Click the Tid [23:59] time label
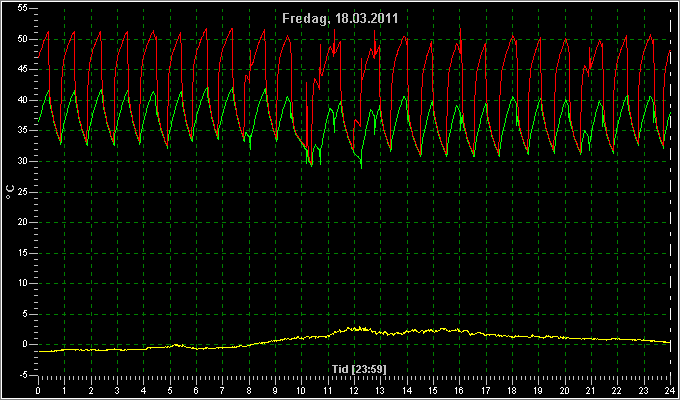The image size is (680, 400). tap(359, 369)
